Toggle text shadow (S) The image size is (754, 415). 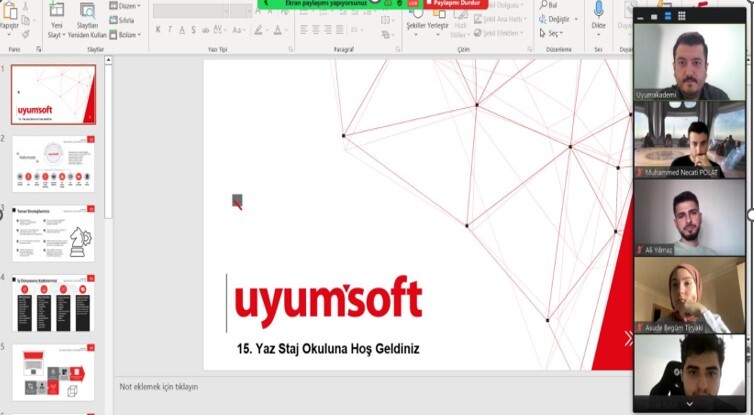click(x=193, y=30)
